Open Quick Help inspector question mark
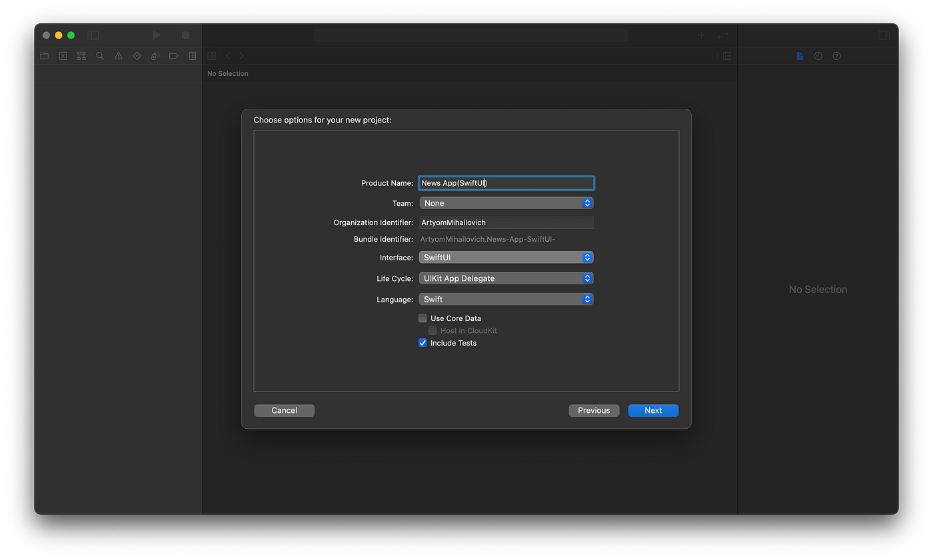 [x=836, y=56]
